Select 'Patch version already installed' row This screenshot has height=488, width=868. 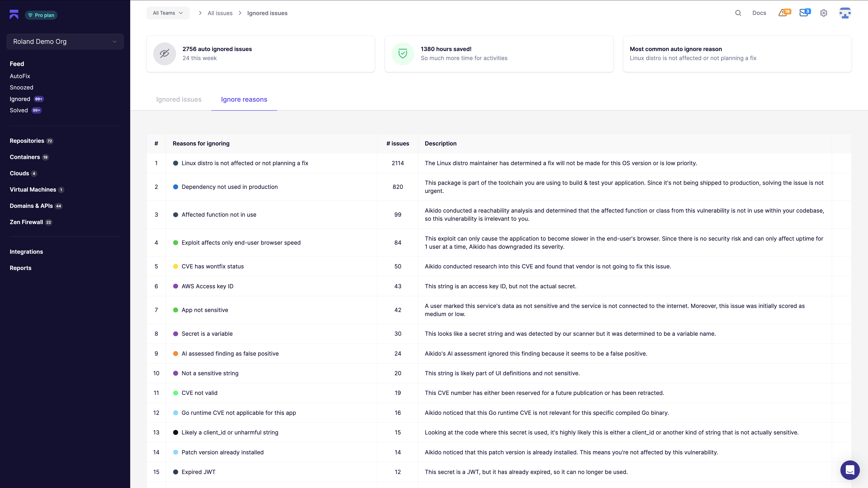tap(499, 452)
